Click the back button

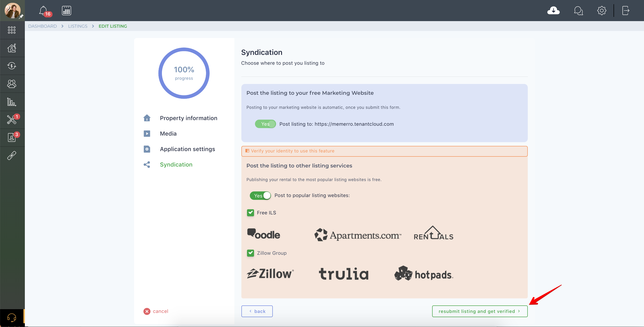[257, 311]
